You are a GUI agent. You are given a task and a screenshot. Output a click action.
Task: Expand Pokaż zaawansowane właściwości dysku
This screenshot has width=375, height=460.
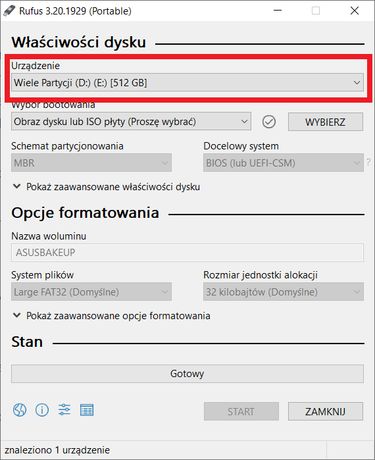pyautogui.click(x=107, y=187)
